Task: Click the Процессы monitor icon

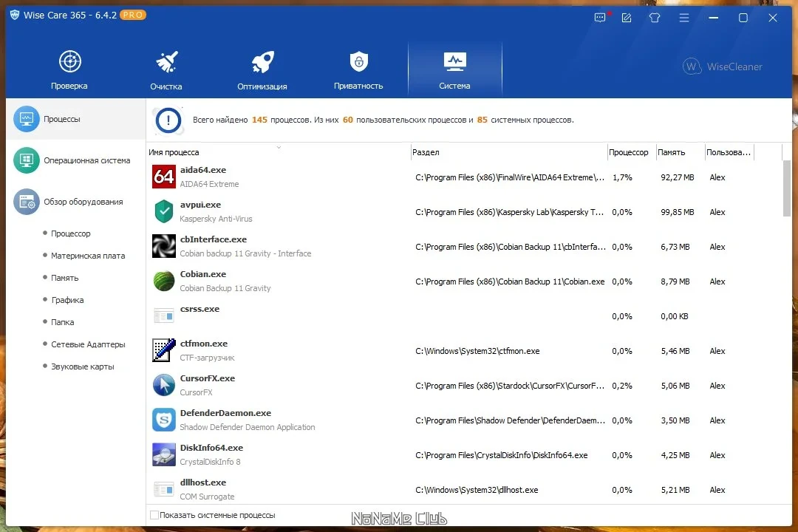Action: (27, 119)
